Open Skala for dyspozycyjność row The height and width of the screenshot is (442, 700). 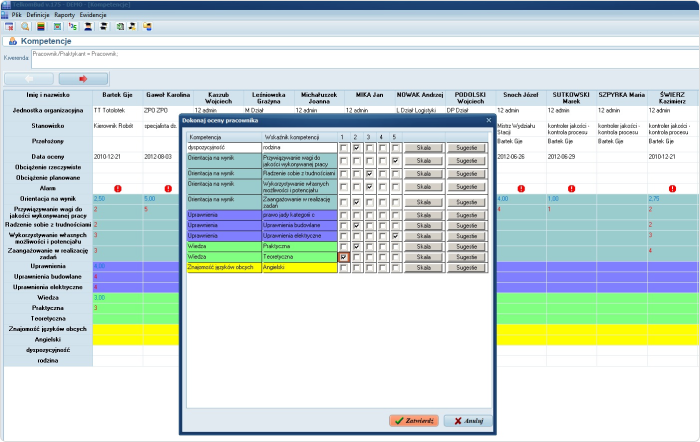tap(424, 148)
